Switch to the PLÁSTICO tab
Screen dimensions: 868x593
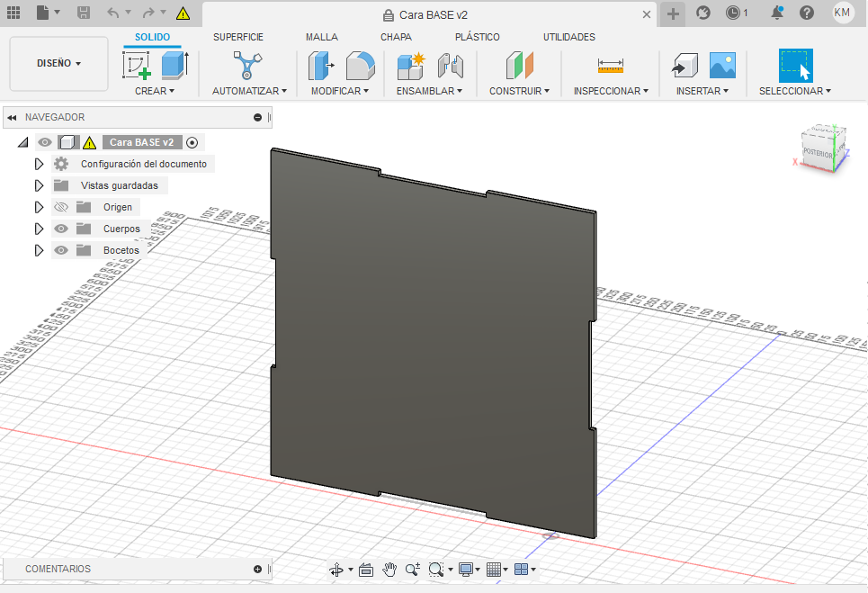pos(478,37)
